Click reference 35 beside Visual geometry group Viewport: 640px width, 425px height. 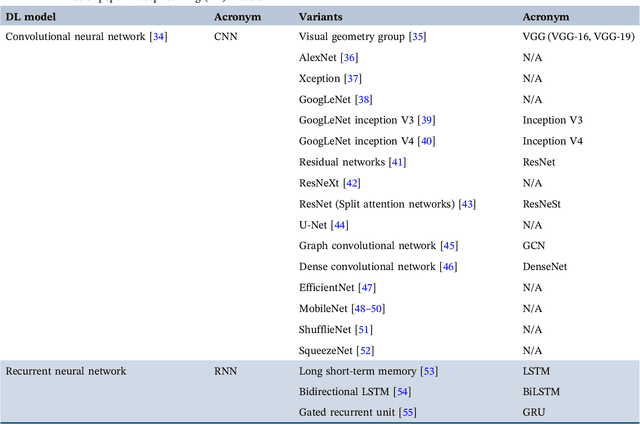click(x=417, y=36)
